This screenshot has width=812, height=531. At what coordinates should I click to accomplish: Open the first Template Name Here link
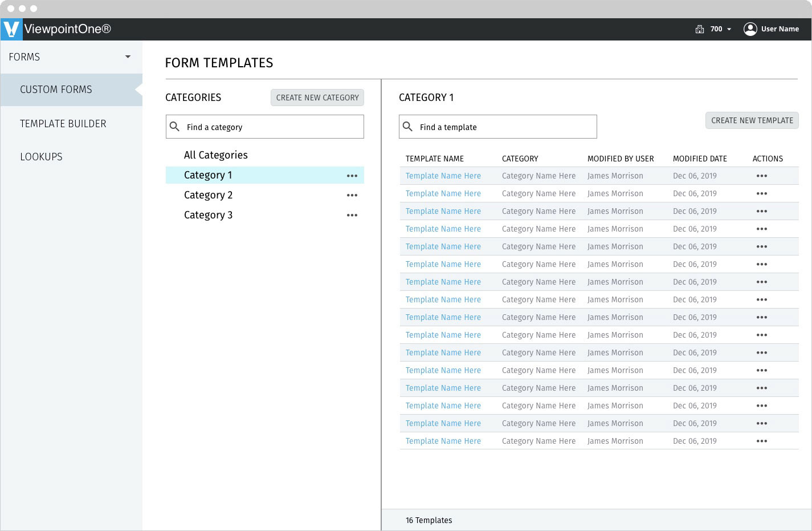click(x=443, y=176)
